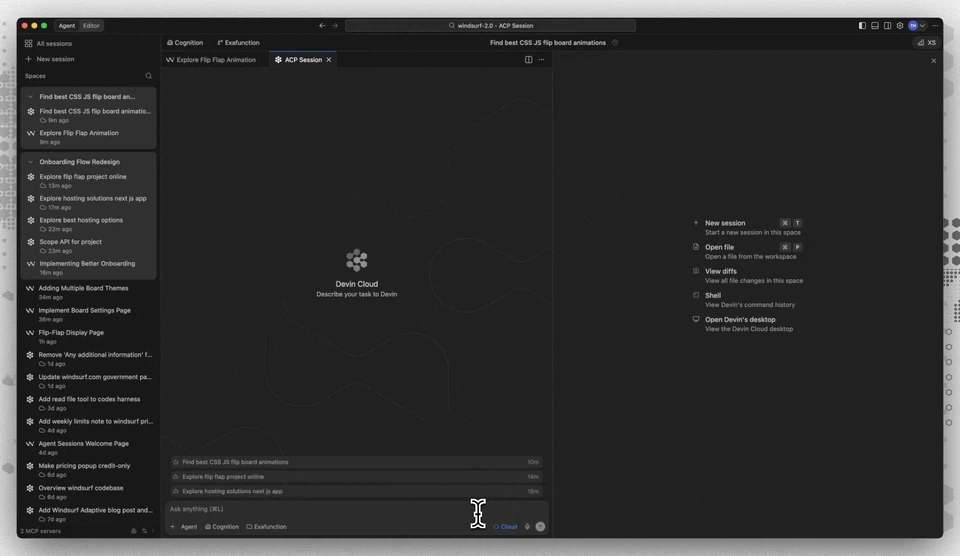This screenshot has width=960, height=556.
Task: Start a New session from sidebar
Action: tap(50, 59)
